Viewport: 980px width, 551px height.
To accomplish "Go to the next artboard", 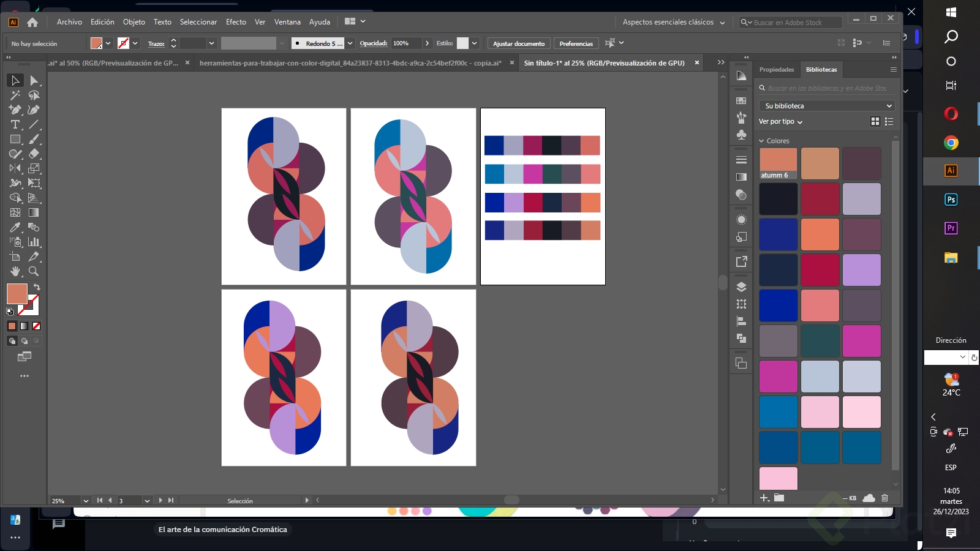I will click(160, 500).
